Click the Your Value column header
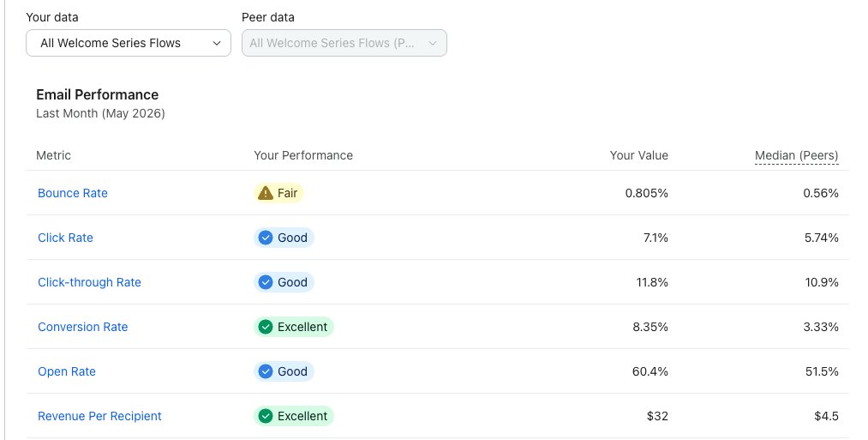The width and height of the screenshot is (868, 440). pos(639,155)
